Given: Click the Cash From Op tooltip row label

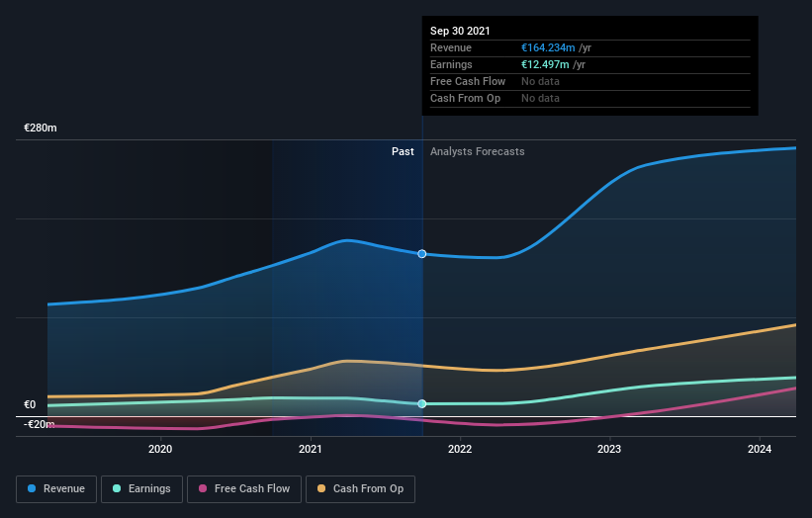Looking at the screenshot, I should click(465, 98).
